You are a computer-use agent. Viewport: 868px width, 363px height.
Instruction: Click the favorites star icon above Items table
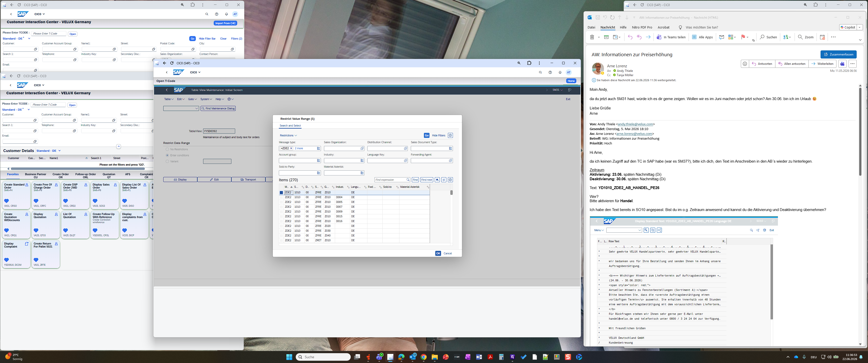437,180
